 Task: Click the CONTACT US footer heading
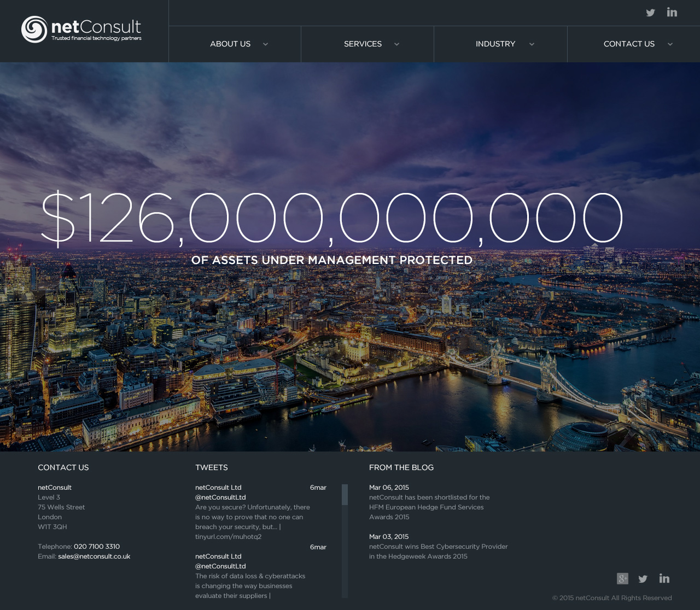point(63,467)
